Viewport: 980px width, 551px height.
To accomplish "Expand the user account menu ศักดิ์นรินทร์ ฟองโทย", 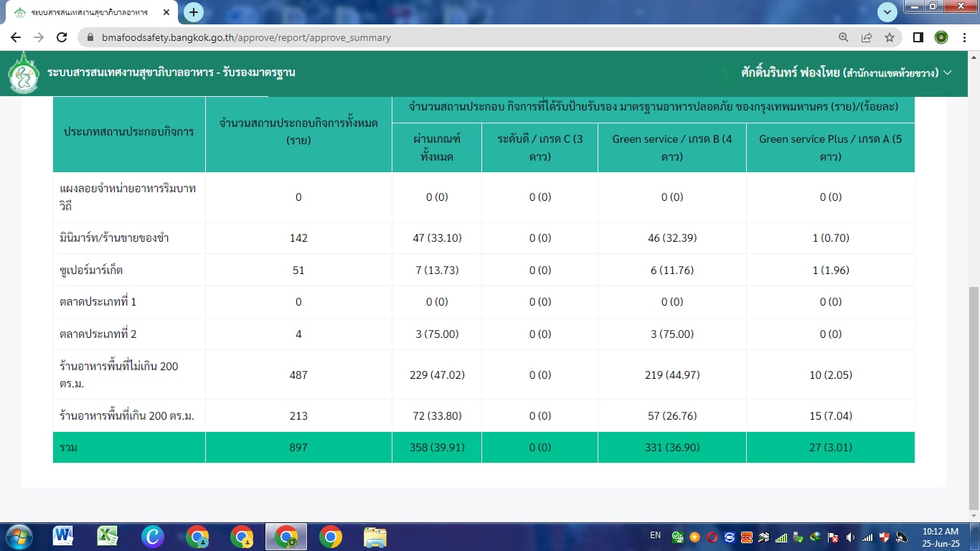I will coord(845,72).
